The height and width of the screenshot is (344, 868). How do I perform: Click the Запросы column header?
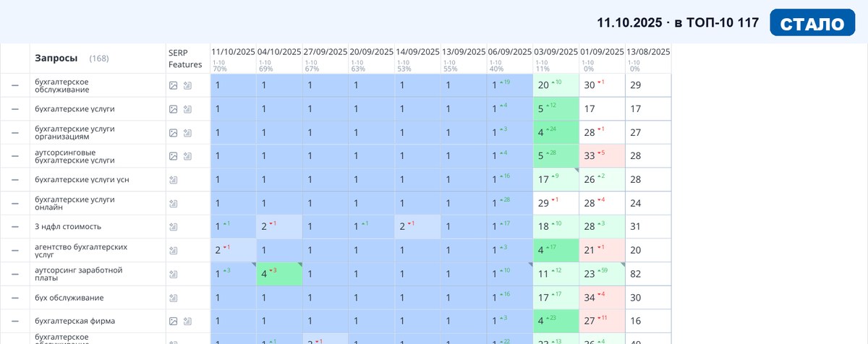tap(56, 58)
